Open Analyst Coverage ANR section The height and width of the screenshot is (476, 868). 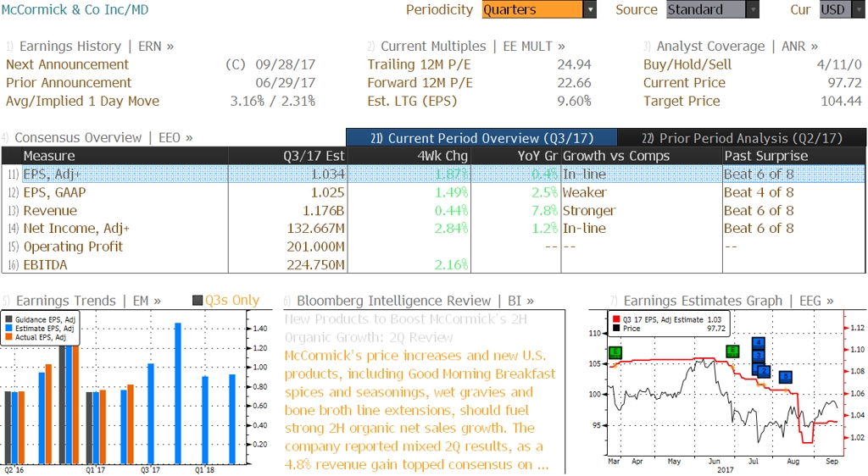pos(731,46)
